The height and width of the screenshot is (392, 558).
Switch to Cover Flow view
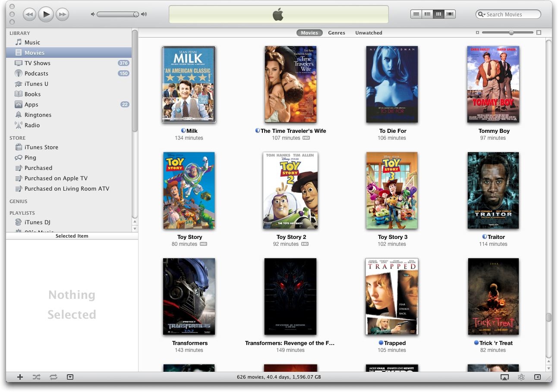point(450,14)
